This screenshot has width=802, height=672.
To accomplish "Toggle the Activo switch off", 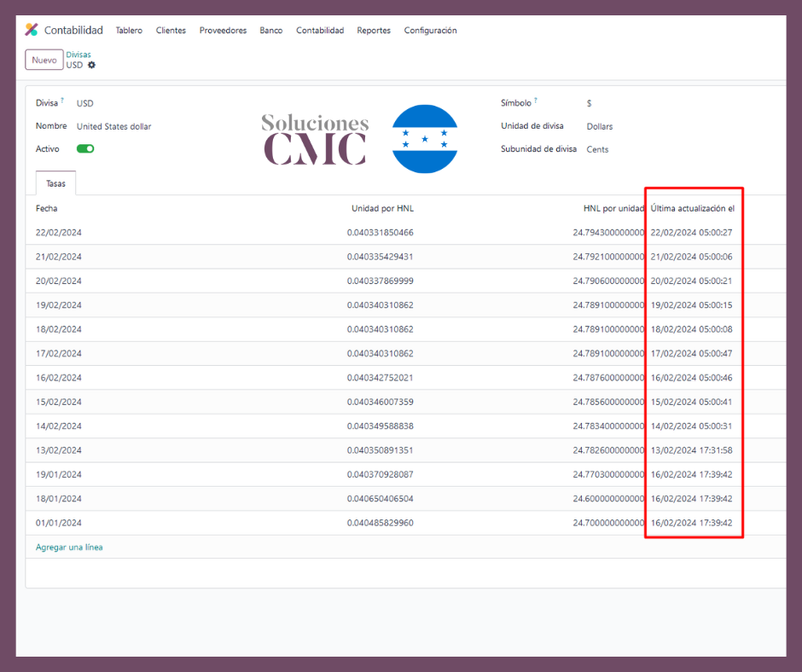I will tap(84, 148).
